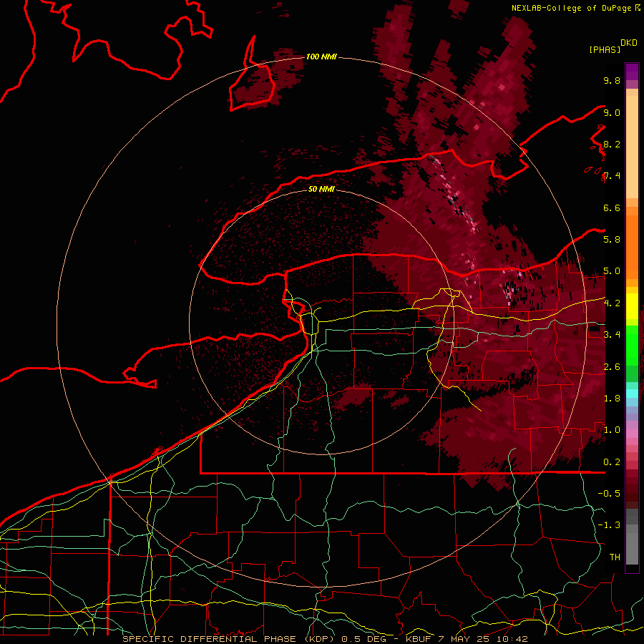Image resolution: width=644 pixels, height=644 pixels.
Task: Pick the cyan segment of the color bar
Action: [x=632, y=394]
